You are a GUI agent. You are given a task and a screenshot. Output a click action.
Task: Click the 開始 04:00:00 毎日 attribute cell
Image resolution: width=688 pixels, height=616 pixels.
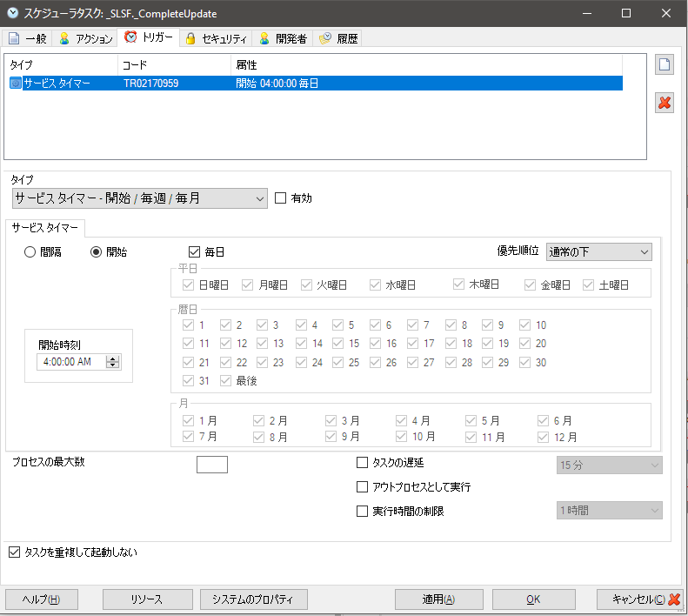click(x=277, y=83)
